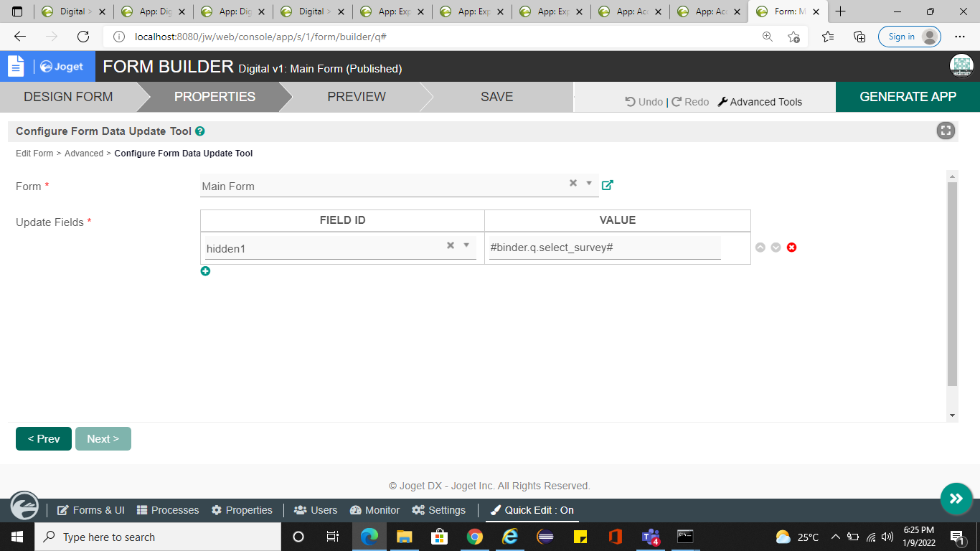
Task: Open the browser Favorites list
Action: pos(828,37)
